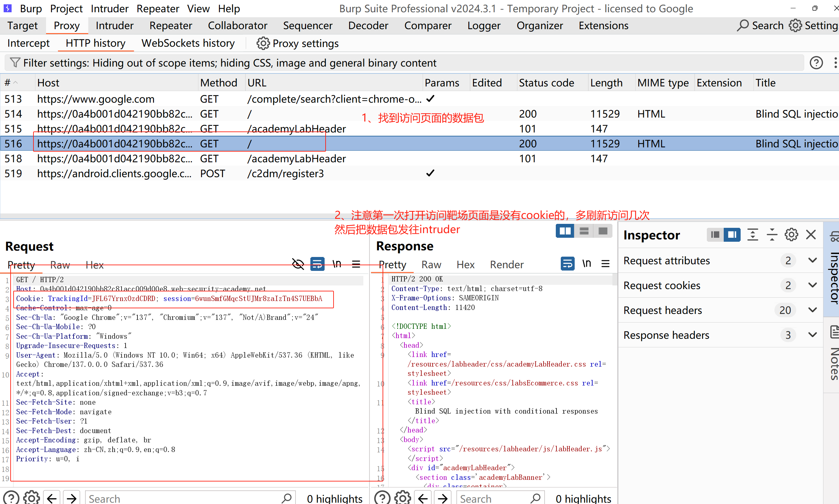The width and height of the screenshot is (839, 504).
Task: Click the Search magnifier in top bar
Action: point(743,25)
